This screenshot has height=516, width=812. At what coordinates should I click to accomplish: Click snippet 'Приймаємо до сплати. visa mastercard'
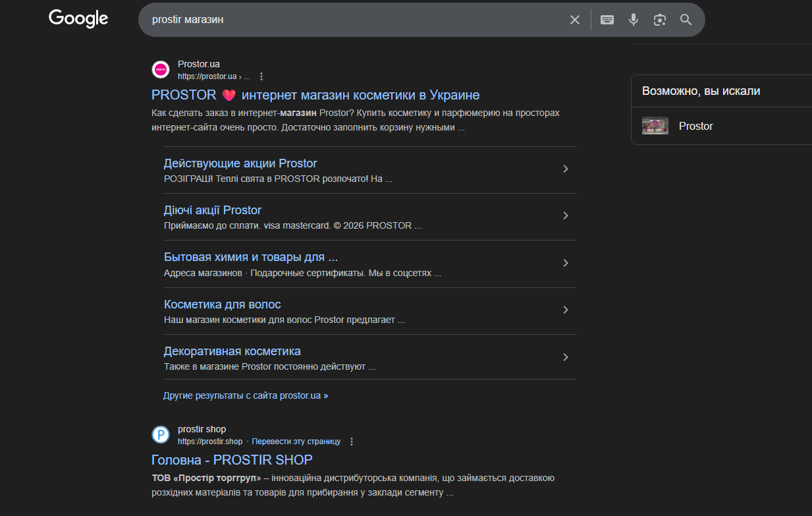[x=293, y=225]
